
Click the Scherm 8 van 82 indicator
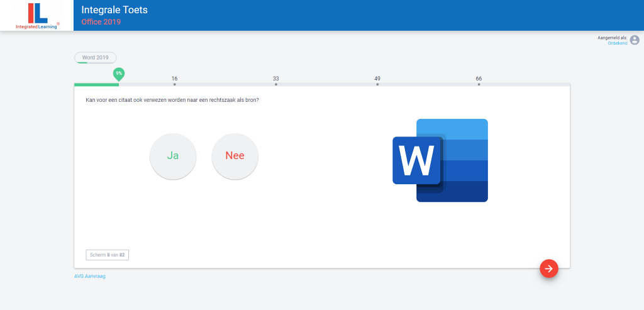tap(107, 255)
